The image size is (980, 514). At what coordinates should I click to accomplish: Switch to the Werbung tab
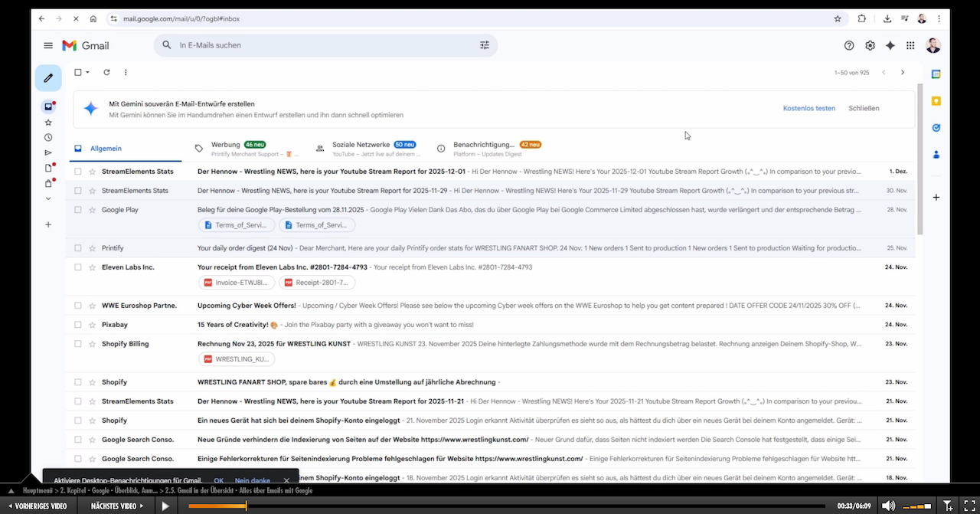[226, 145]
